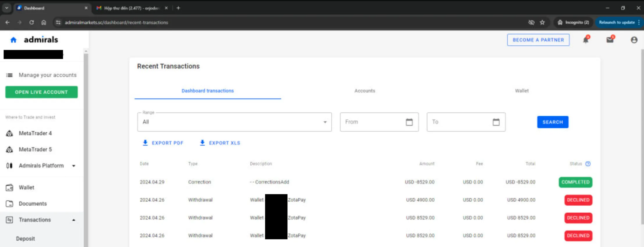Collapse the Transactions submenu
The image size is (644, 247).
(74, 220)
